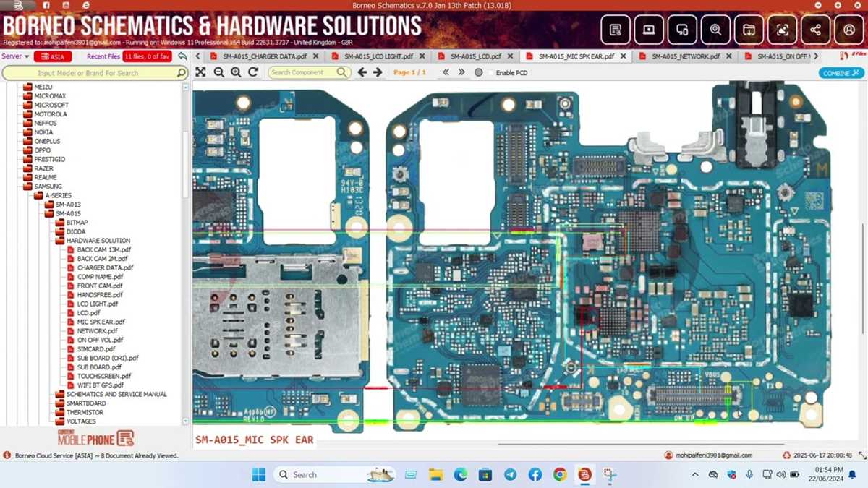Click the rotate refresh icon
This screenshot has width=868, height=488.
(x=253, y=72)
